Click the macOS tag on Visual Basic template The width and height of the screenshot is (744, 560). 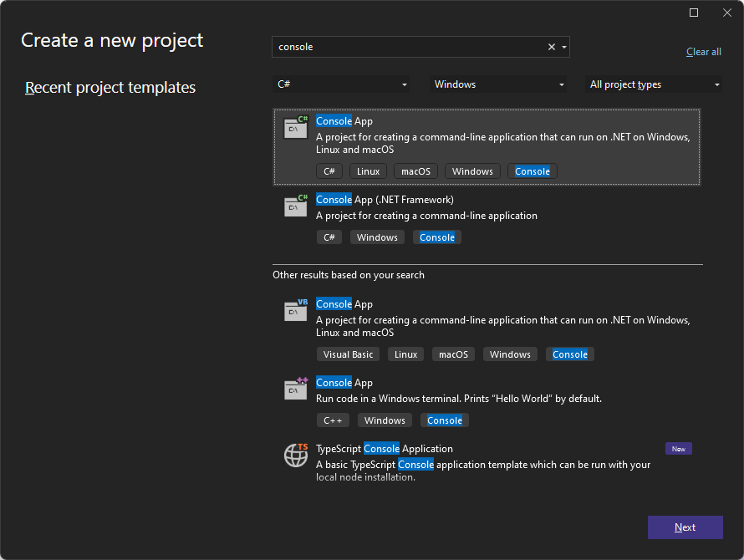click(x=453, y=354)
